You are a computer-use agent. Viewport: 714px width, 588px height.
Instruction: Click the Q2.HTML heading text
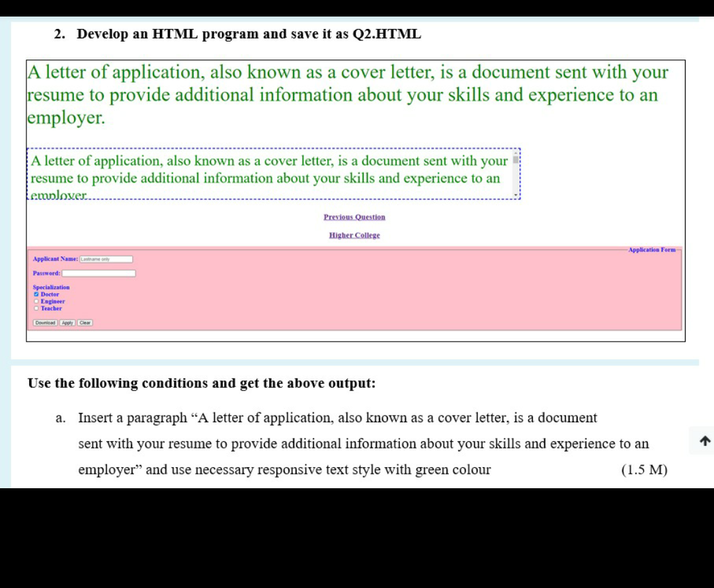coord(237,34)
